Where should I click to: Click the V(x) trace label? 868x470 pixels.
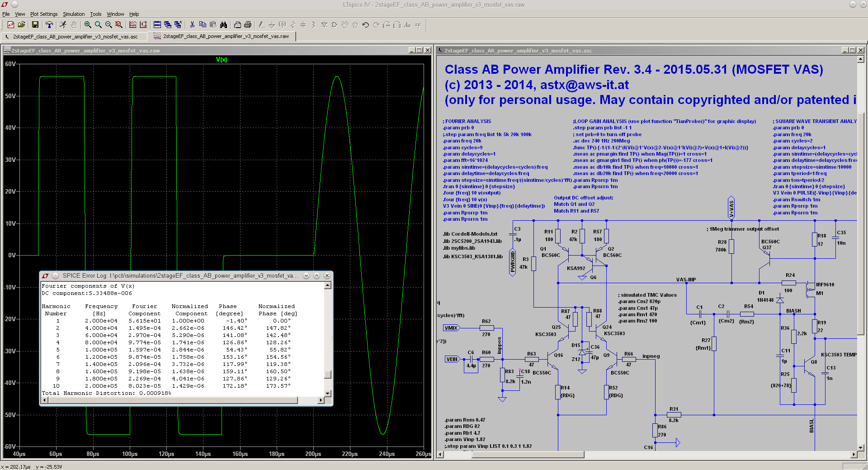222,60
